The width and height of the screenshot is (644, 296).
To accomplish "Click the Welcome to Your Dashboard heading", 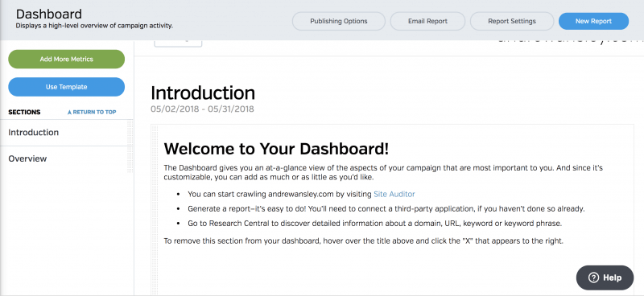I will [x=276, y=149].
